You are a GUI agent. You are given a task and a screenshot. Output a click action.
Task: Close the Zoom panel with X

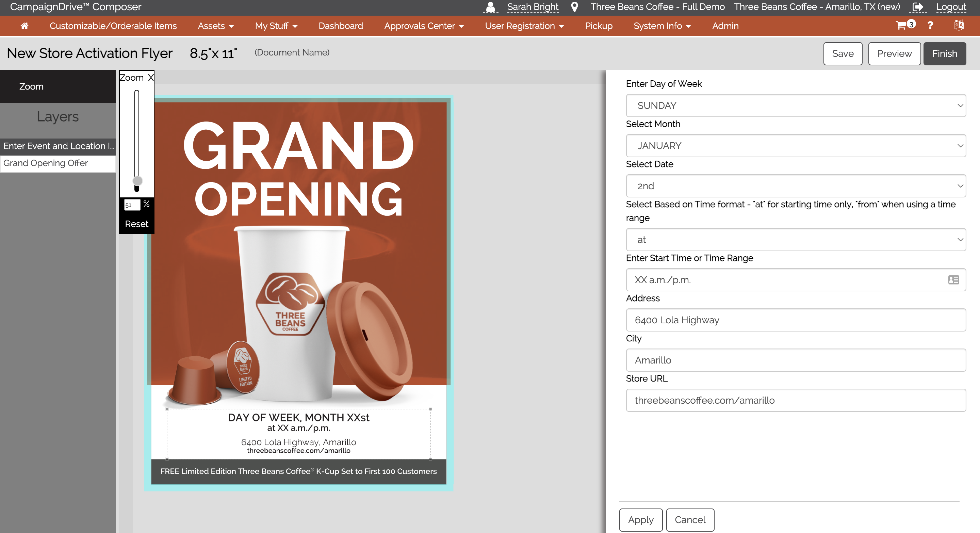tap(151, 78)
